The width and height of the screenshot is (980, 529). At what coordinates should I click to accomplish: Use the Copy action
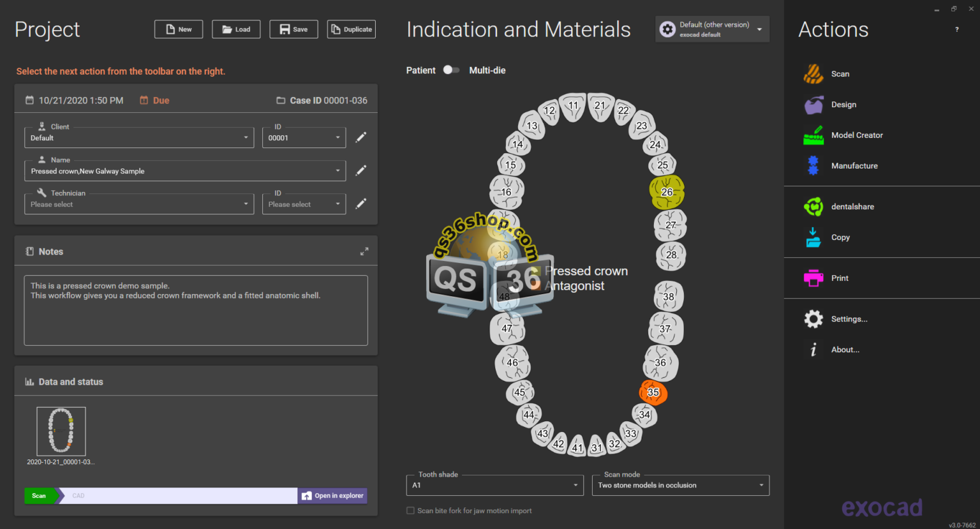(x=840, y=237)
